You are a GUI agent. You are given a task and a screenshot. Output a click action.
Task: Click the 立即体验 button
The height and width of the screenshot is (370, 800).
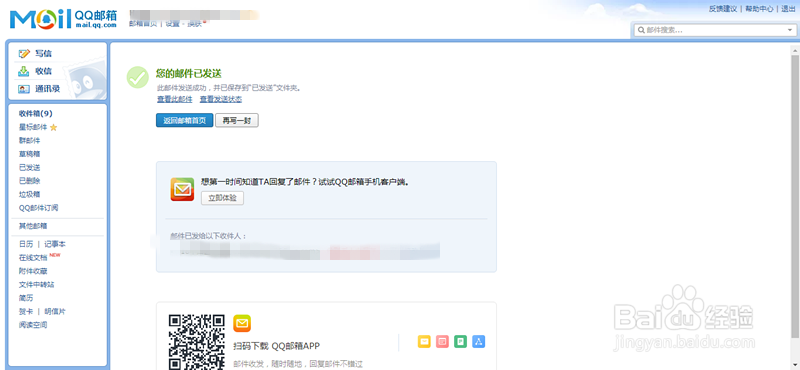click(222, 198)
